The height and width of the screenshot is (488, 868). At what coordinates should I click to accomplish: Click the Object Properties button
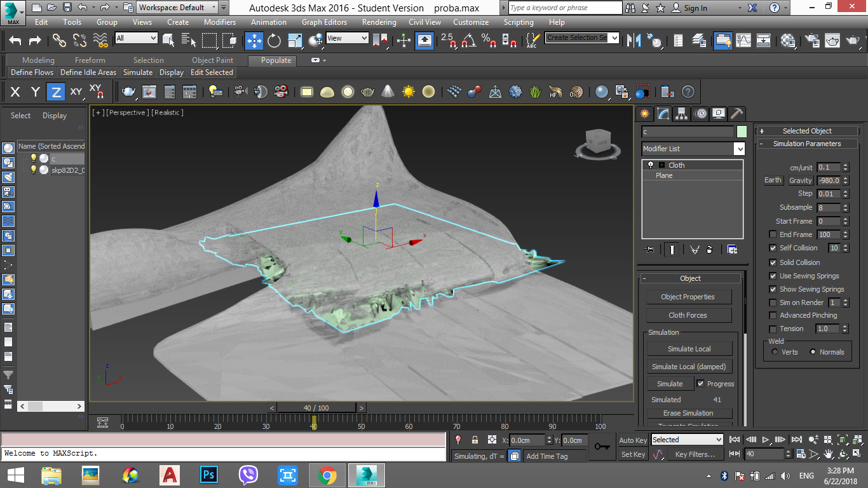pyautogui.click(x=688, y=297)
